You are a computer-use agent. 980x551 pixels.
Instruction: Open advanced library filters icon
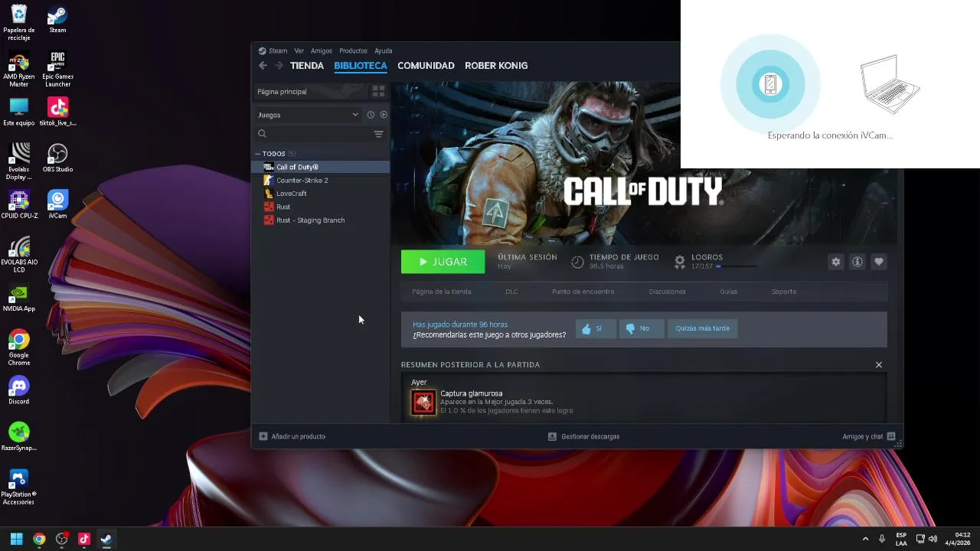click(378, 134)
